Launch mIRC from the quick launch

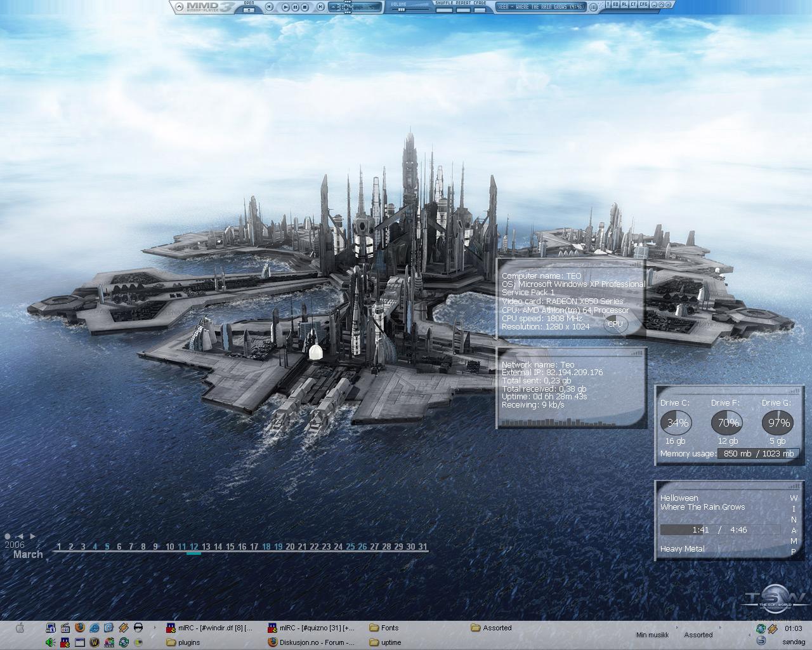pos(65,642)
